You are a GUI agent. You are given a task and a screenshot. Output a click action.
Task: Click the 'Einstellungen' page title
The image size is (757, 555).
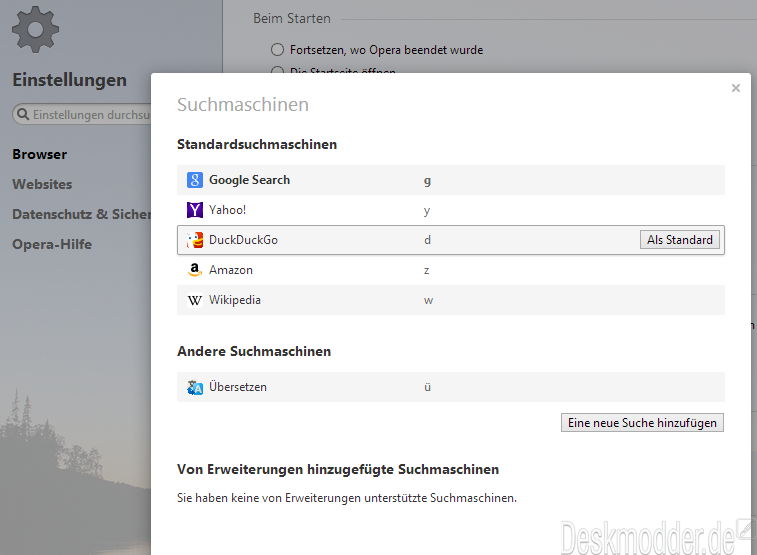pos(70,80)
